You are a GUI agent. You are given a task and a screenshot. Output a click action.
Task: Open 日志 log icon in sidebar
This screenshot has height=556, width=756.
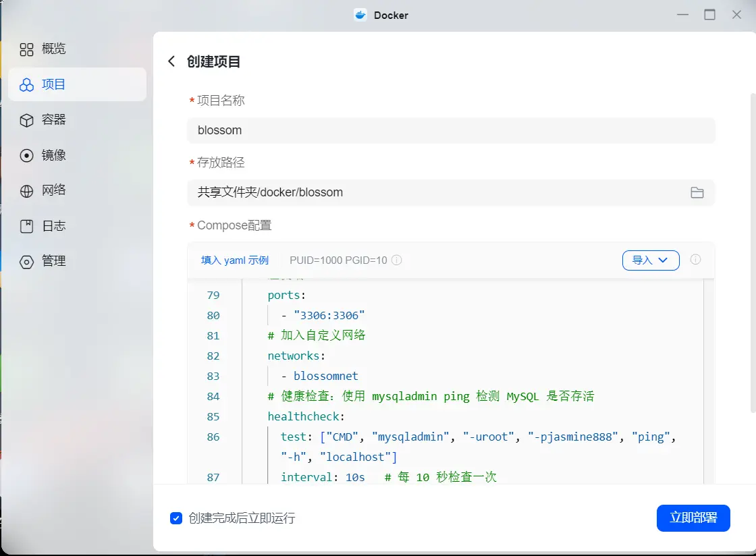26,226
